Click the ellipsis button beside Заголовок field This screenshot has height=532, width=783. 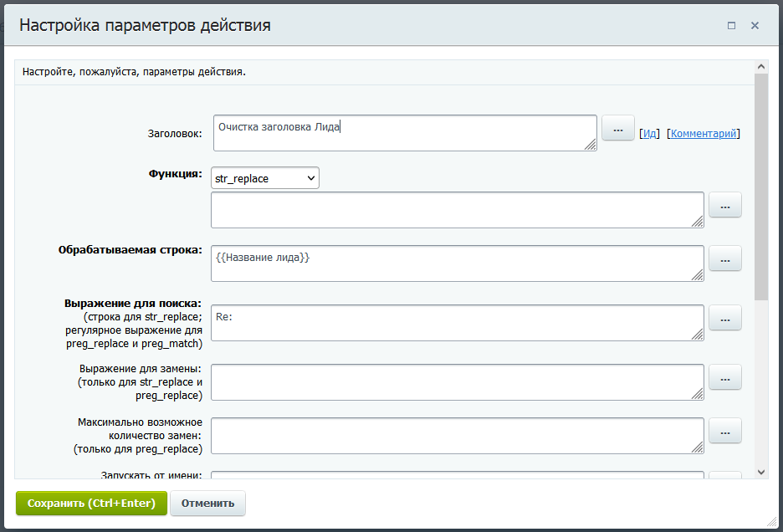point(618,129)
